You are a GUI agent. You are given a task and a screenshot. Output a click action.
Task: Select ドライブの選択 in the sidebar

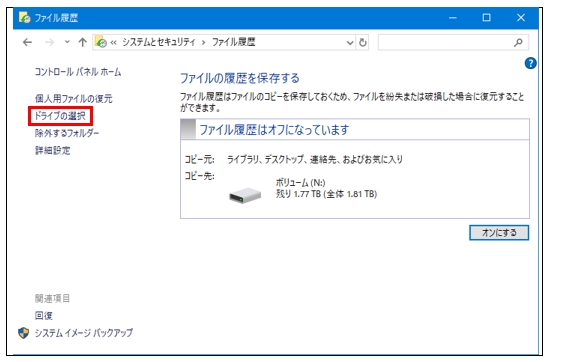pyautogui.click(x=60, y=116)
